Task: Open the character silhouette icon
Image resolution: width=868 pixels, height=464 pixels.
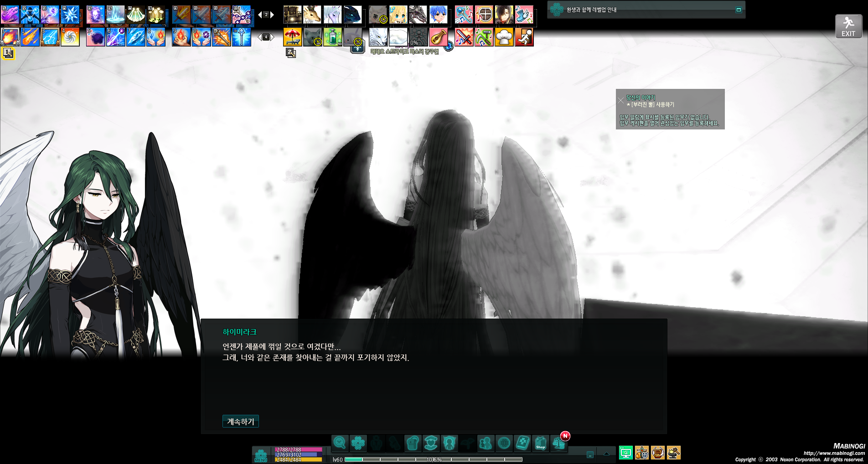Action: (449, 443)
